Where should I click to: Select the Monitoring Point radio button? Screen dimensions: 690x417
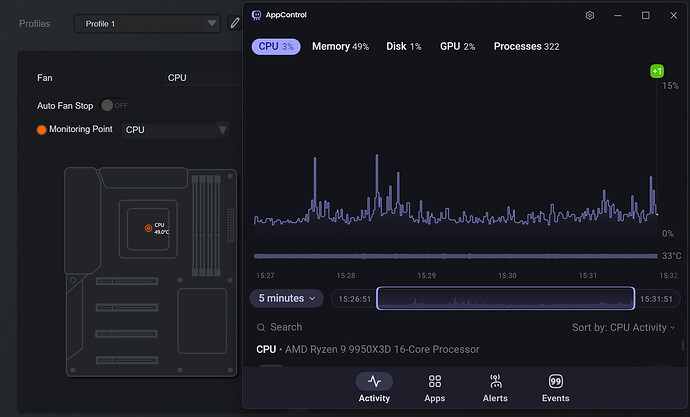tap(41, 130)
